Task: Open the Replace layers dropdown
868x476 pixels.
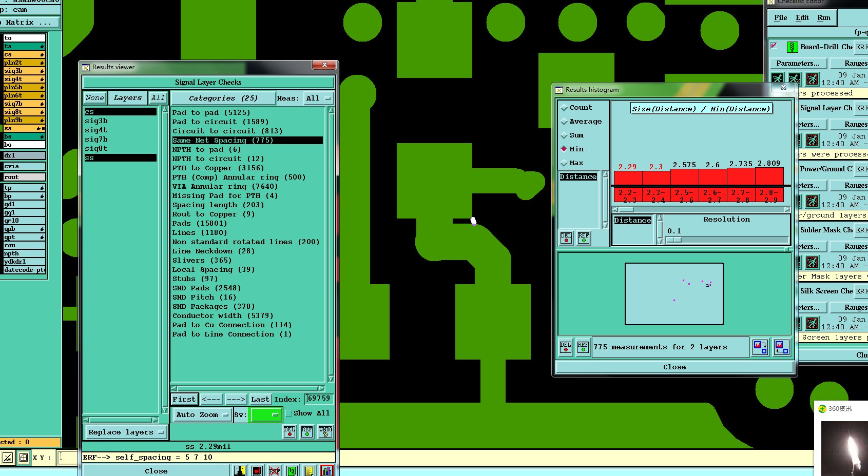Action: click(126, 432)
